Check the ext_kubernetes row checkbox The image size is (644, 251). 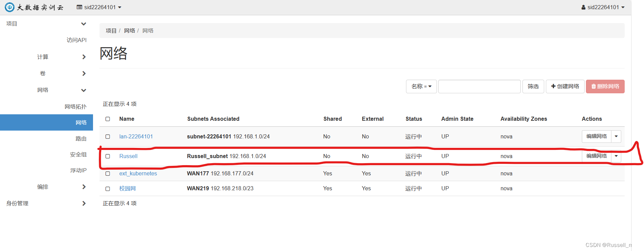click(x=108, y=174)
